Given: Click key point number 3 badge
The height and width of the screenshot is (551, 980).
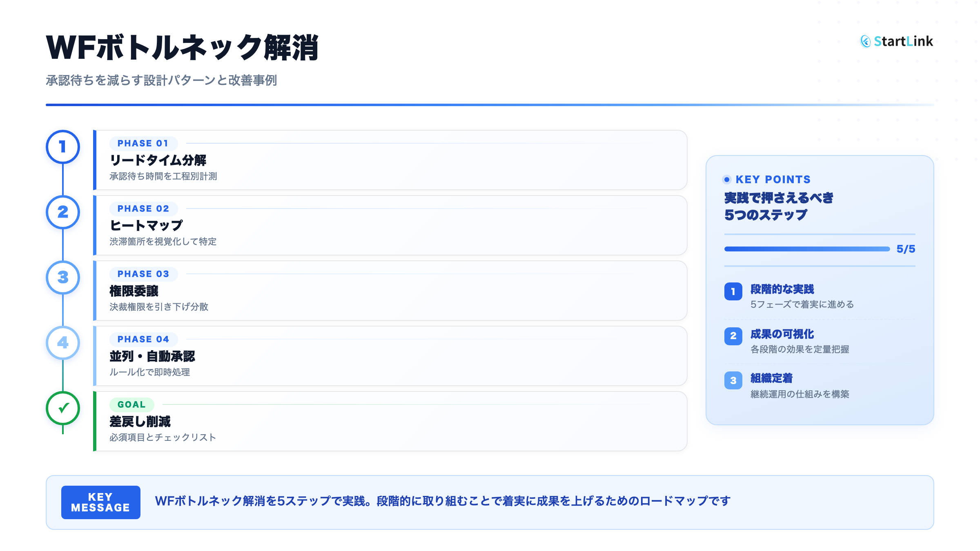Looking at the screenshot, I should coord(733,380).
